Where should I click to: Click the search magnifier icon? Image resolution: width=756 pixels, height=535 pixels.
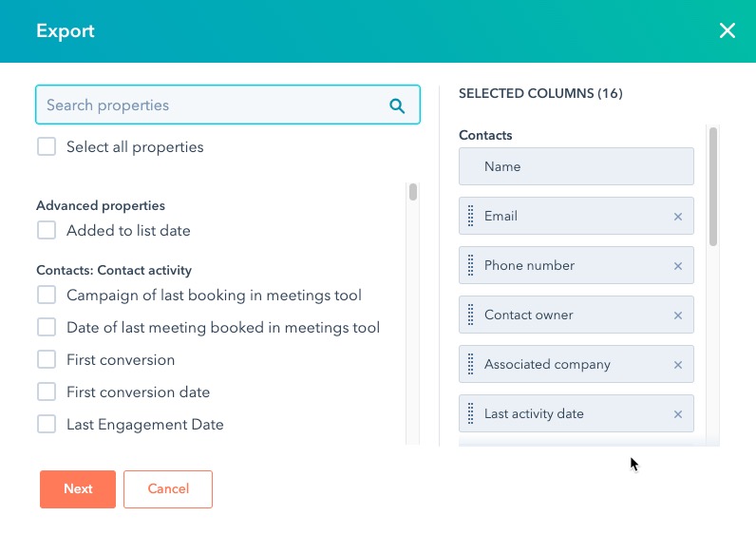pyautogui.click(x=397, y=105)
